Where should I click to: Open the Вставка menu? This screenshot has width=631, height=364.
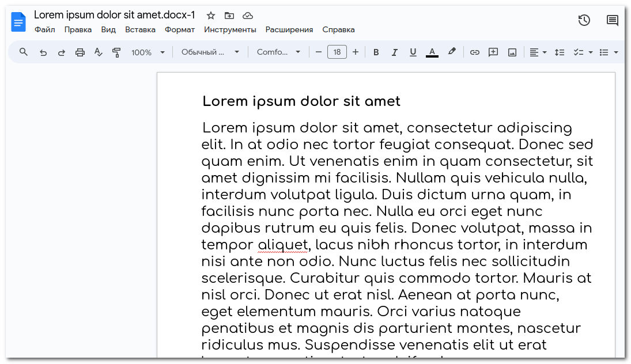pos(140,30)
